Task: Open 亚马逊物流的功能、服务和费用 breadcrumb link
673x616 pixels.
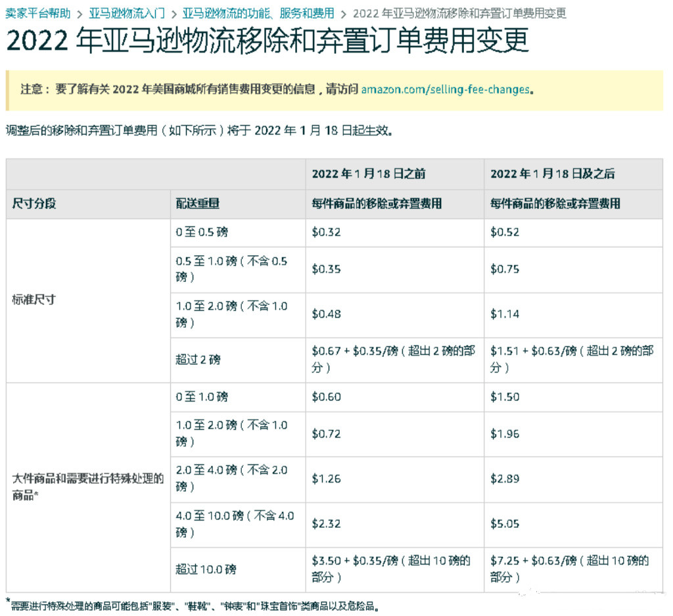Action: (x=258, y=13)
